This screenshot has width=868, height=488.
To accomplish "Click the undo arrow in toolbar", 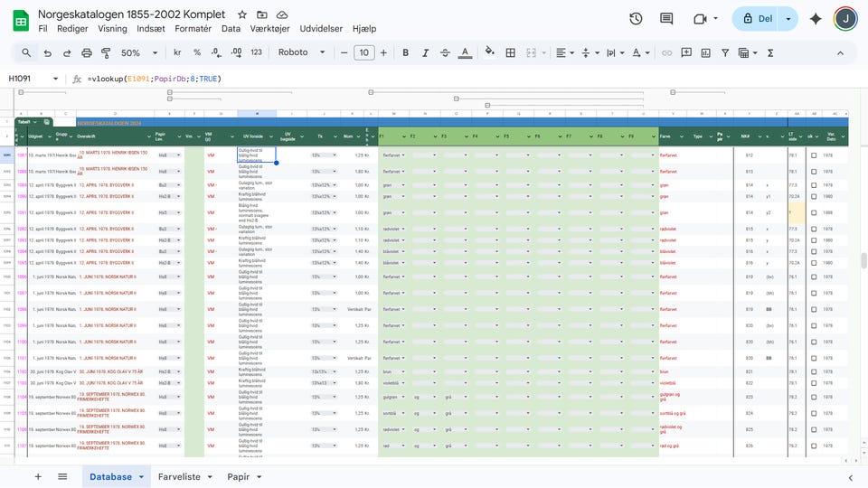I will 47,53.
